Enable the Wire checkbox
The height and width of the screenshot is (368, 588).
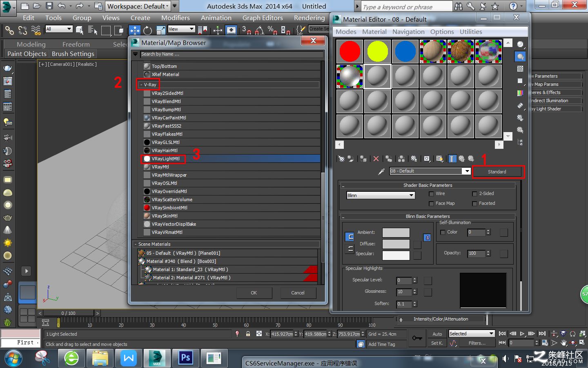point(431,194)
